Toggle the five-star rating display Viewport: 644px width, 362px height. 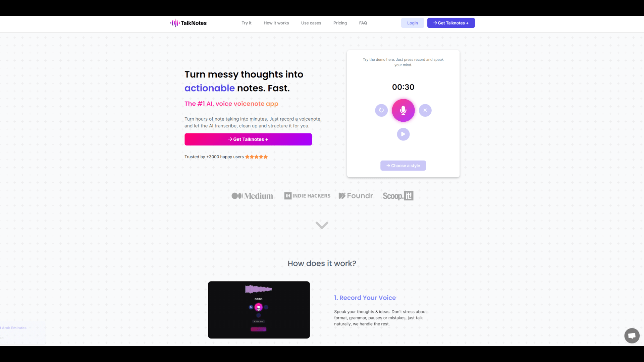point(257,157)
